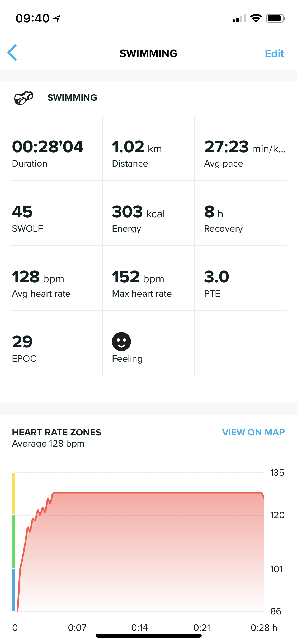Open VIEW ON MAP link

253,432
